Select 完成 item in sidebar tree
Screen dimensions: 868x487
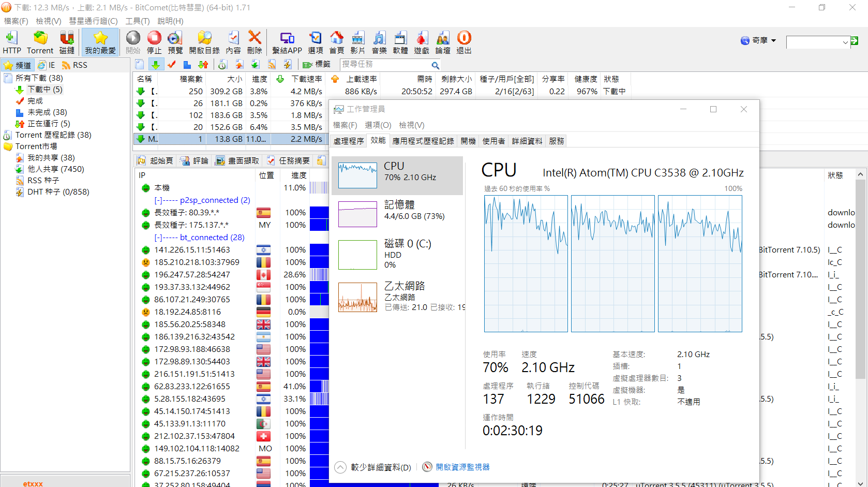point(35,101)
